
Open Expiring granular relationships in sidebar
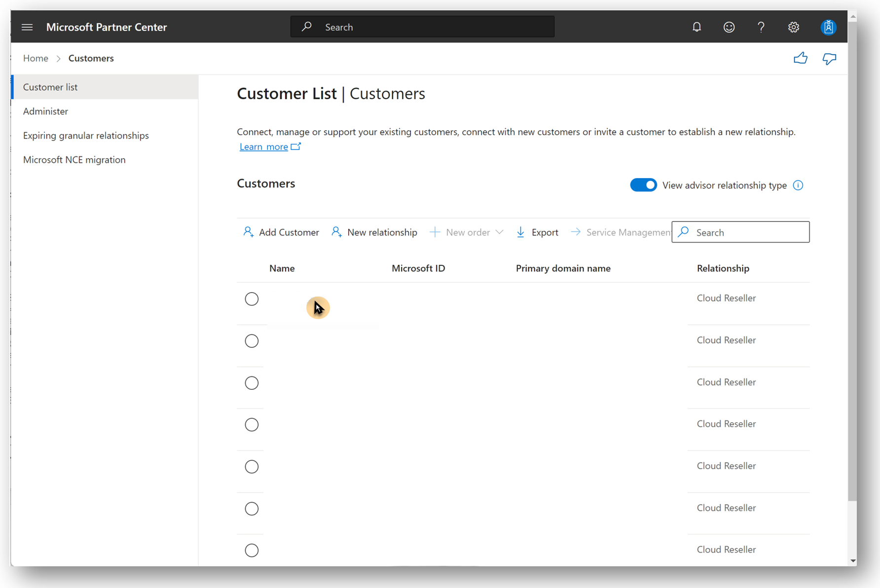coord(86,135)
